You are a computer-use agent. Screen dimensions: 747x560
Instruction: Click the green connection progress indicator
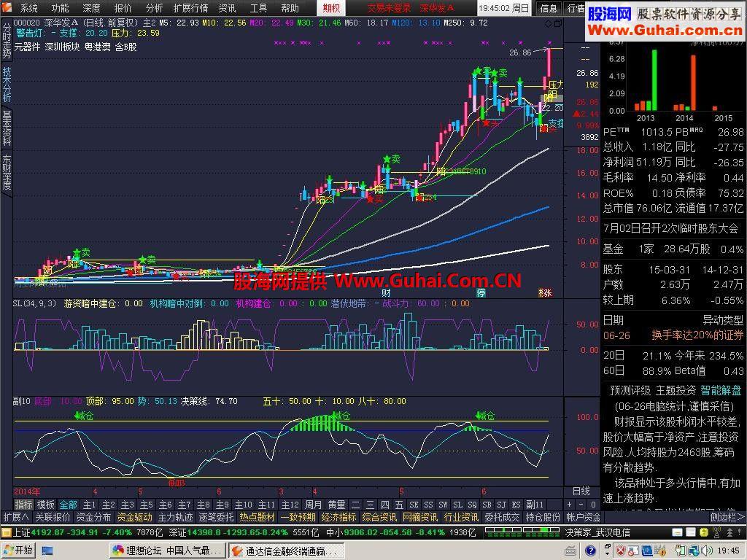tap(521, 532)
